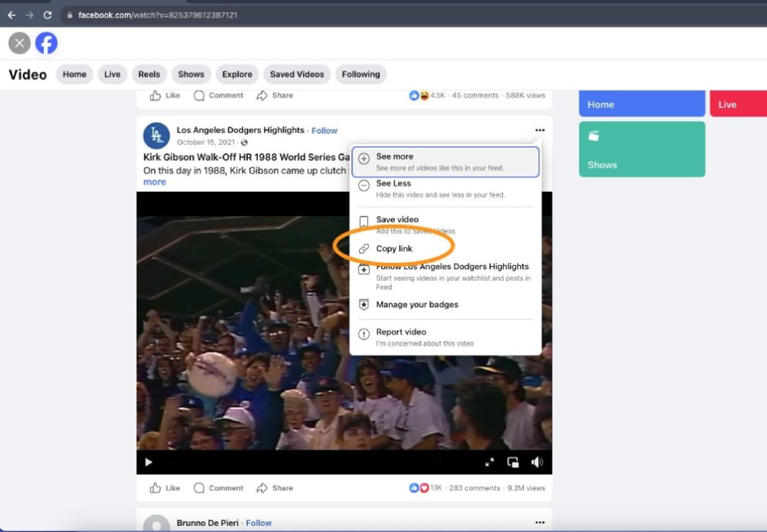Open the options menu on Brunno De Pieri's post
This screenshot has height=532, width=767.
pyautogui.click(x=540, y=523)
